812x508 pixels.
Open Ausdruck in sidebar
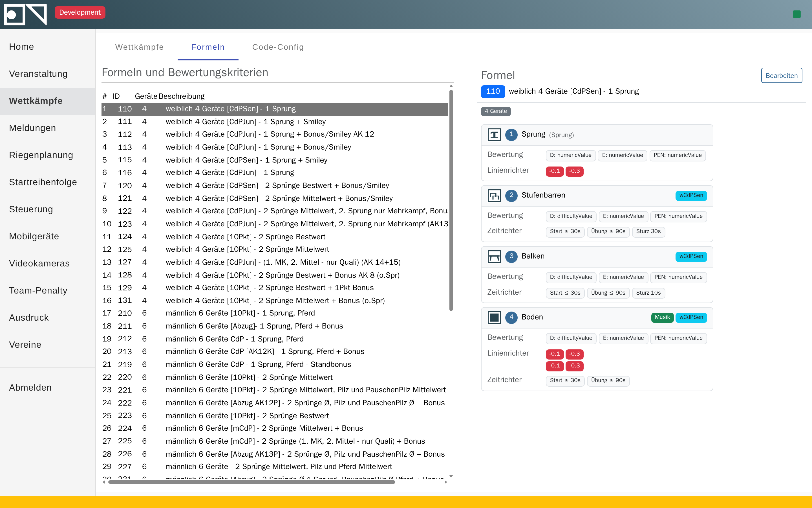pos(48,318)
